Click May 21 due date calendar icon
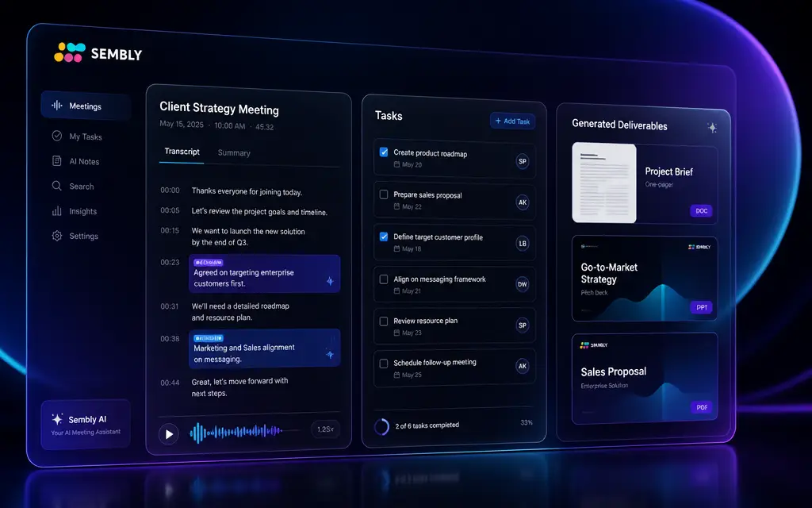Screen dimensions: 812x508 [396, 291]
